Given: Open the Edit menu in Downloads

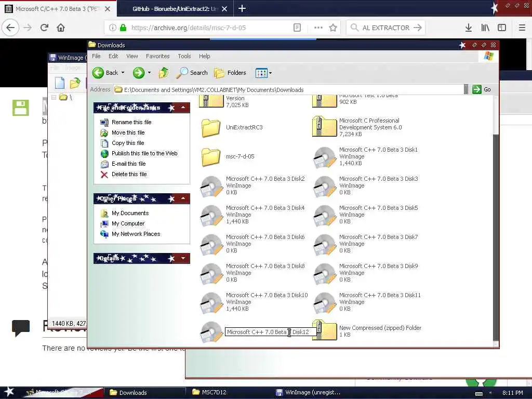Looking at the screenshot, I should point(113,56).
